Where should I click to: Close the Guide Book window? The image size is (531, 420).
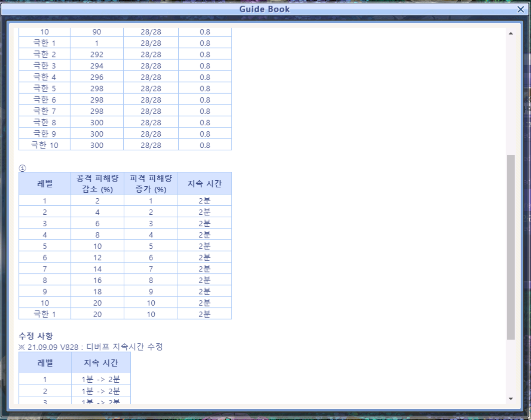coord(521,9)
